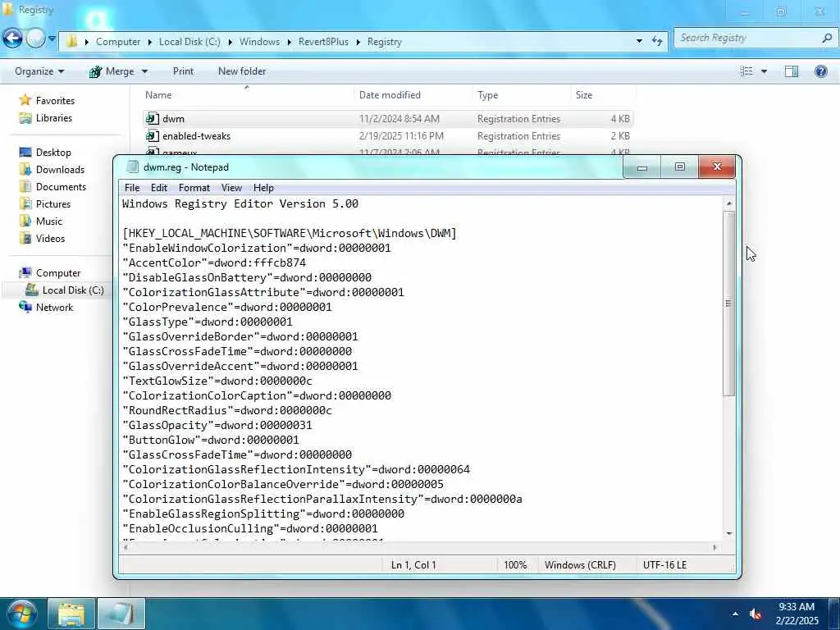Open the Windows Start button
This screenshot has width=840, height=630.
tap(21, 614)
